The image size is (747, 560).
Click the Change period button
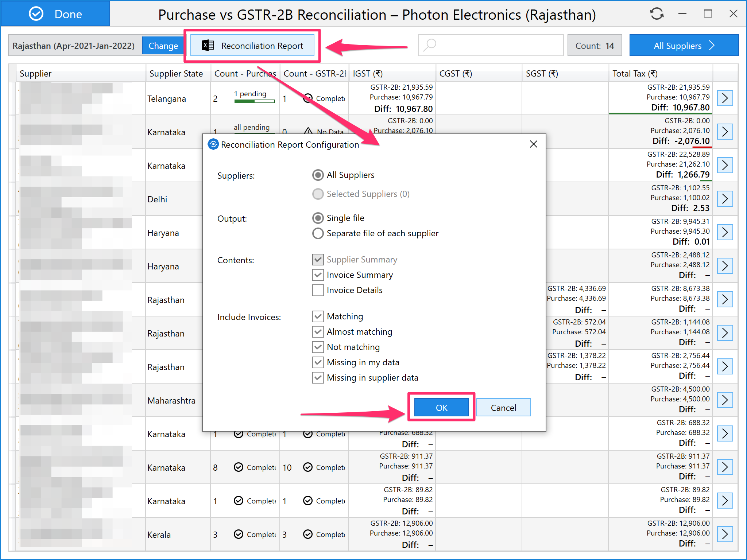click(x=163, y=46)
